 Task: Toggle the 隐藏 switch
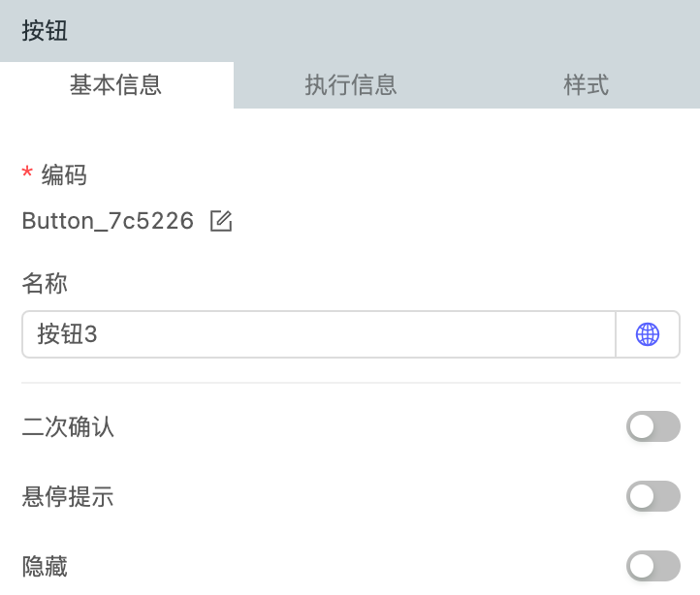[652, 566]
